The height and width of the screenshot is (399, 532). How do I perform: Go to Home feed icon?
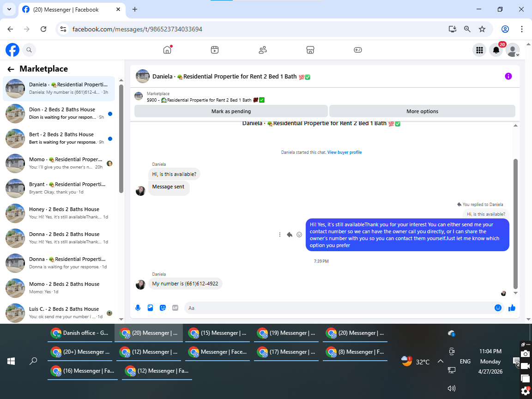[x=167, y=50]
